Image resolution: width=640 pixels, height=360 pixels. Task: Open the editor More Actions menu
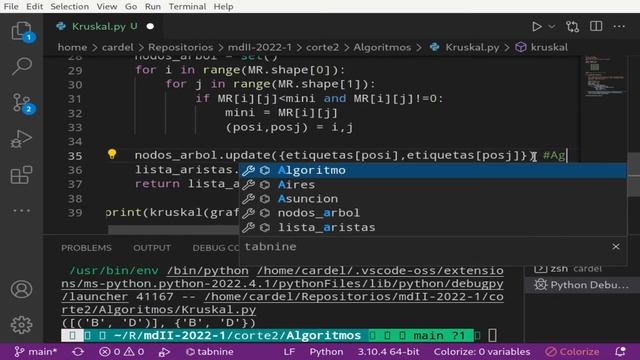pos(619,27)
